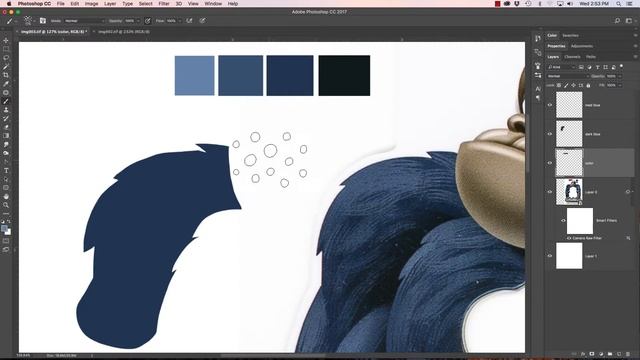Click the create new layer icon
This screenshot has width=640, height=360.
click(619, 354)
